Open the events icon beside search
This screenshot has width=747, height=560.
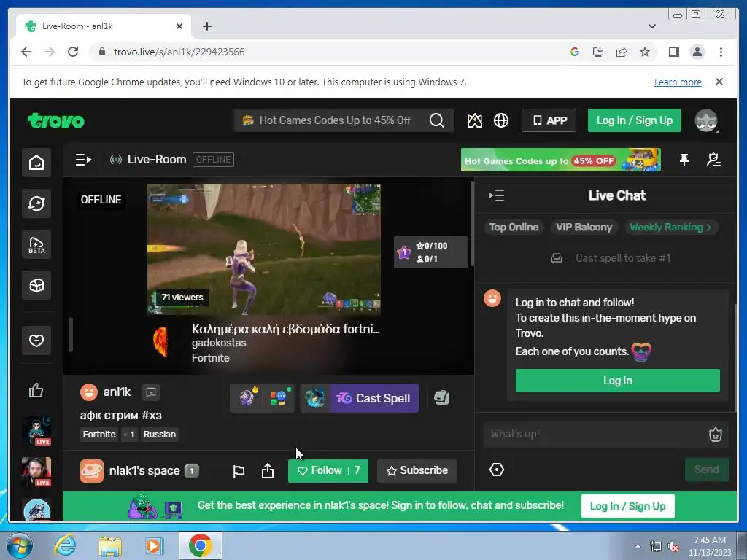click(474, 120)
